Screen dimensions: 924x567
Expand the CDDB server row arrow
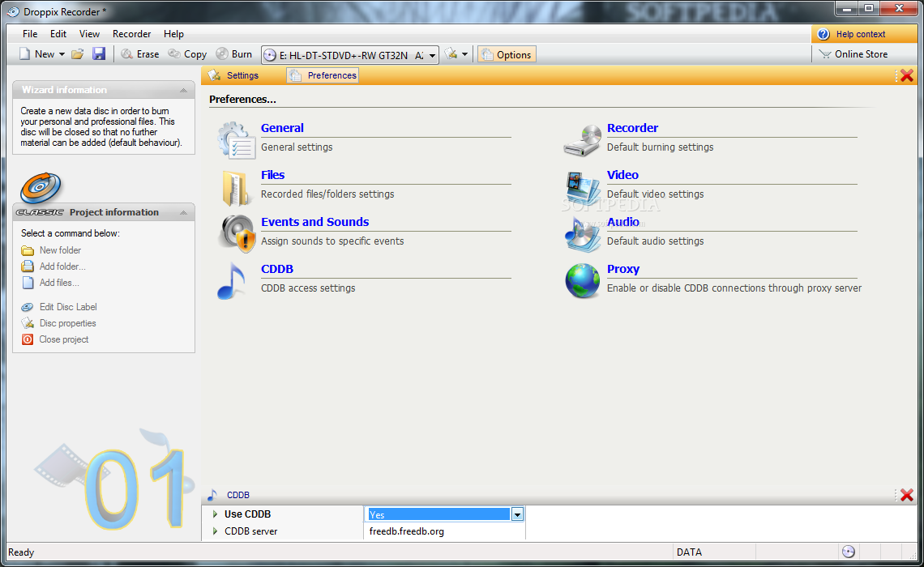pyautogui.click(x=215, y=531)
